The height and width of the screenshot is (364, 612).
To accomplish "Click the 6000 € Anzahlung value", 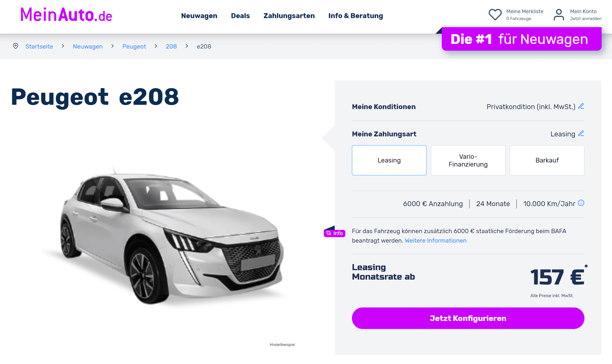I will [x=433, y=204].
